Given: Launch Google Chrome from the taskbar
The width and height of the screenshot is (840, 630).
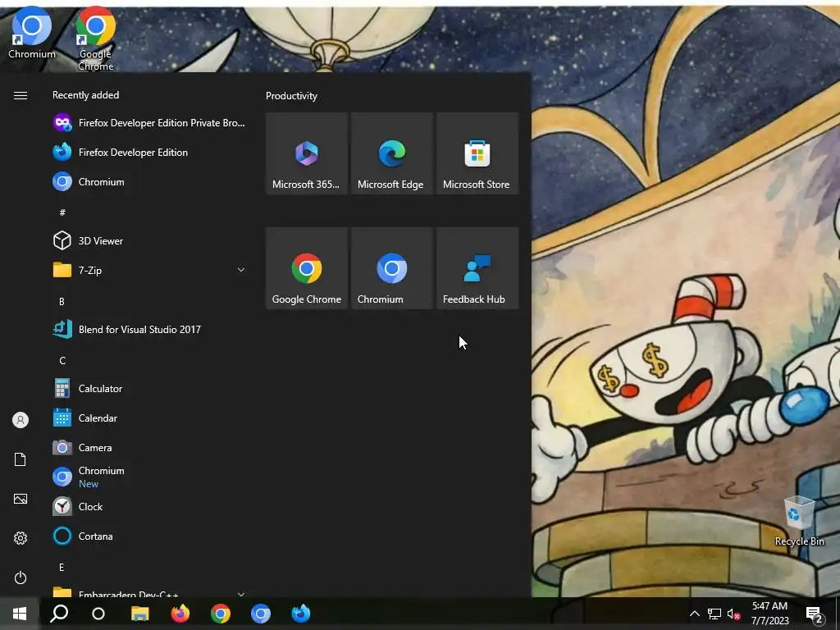Looking at the screenshot, I should click(220, 614).
